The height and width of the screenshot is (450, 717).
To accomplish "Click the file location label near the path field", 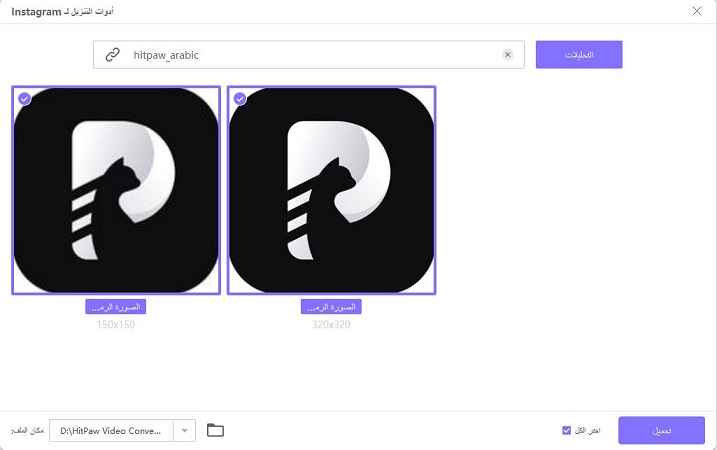I will [27, 431].
